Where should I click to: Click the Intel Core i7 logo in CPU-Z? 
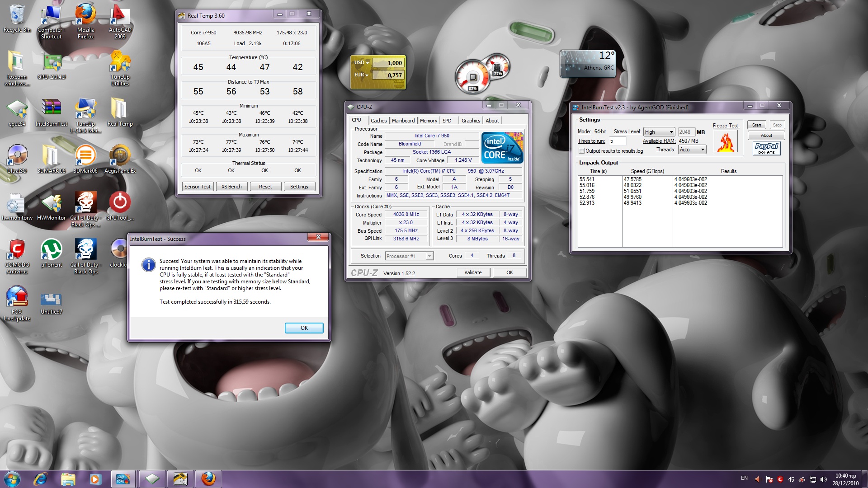tap(502, 147)
